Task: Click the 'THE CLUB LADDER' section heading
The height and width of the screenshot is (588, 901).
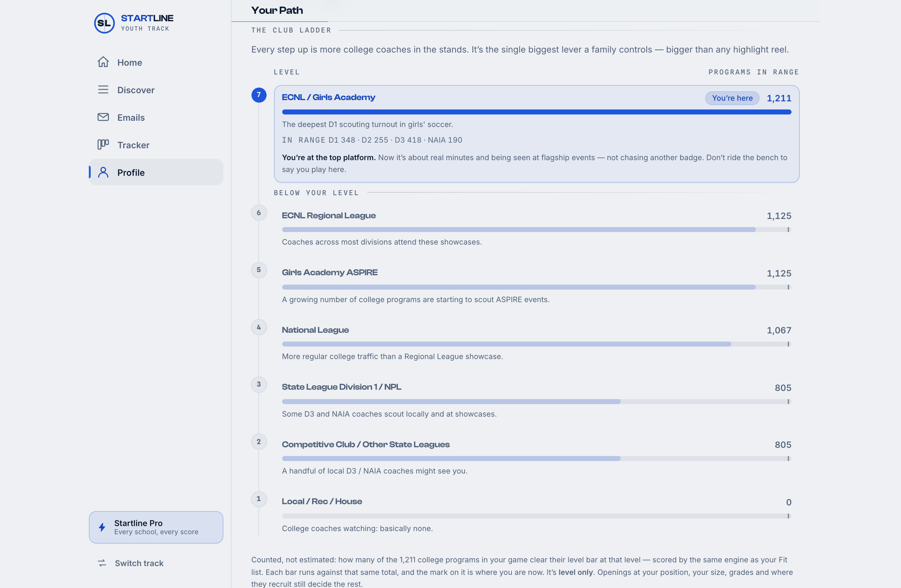Action: tap(291, 30)
